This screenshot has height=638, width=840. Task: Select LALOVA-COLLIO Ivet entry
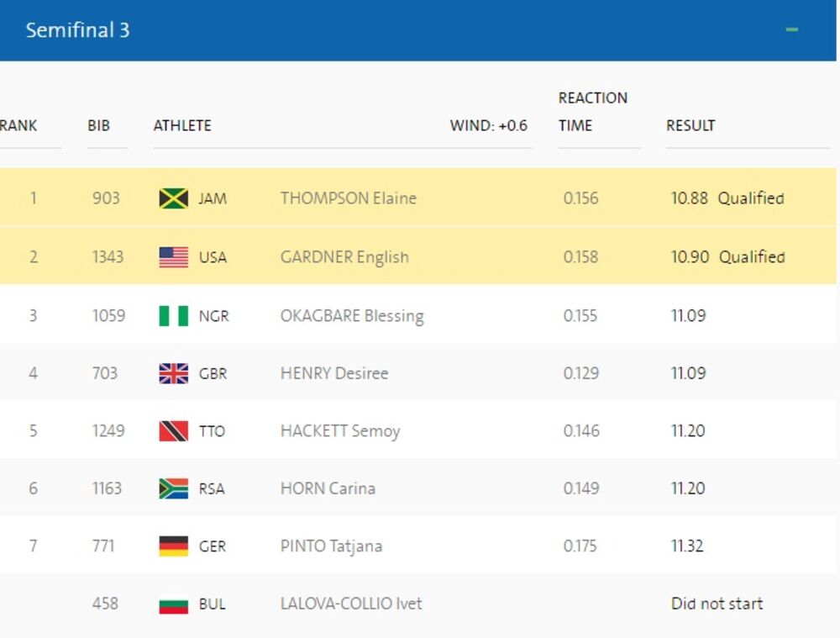pyautogui.click(x=351, y=604)
